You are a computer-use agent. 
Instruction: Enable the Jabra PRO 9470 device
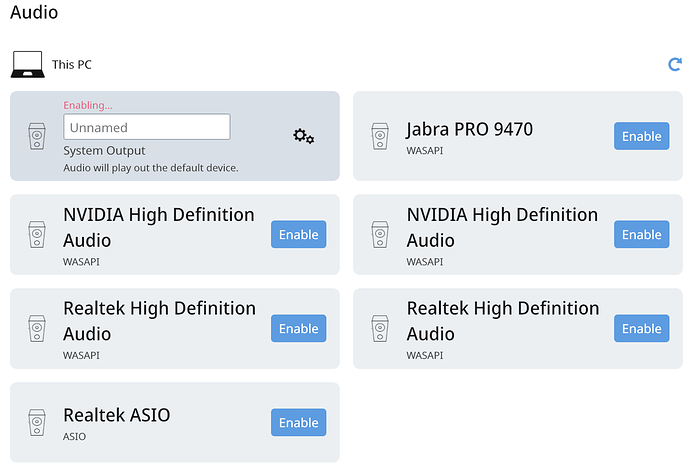point(642,136)
